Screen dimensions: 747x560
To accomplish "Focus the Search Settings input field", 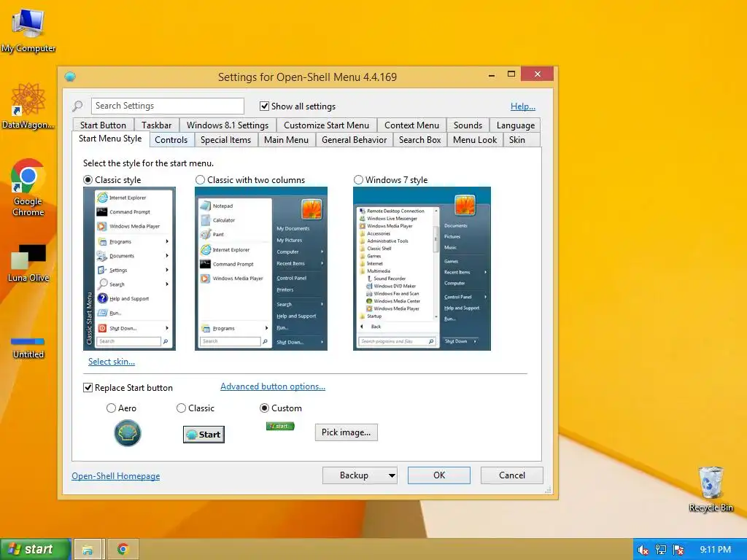I will click(x=167, y=106).
